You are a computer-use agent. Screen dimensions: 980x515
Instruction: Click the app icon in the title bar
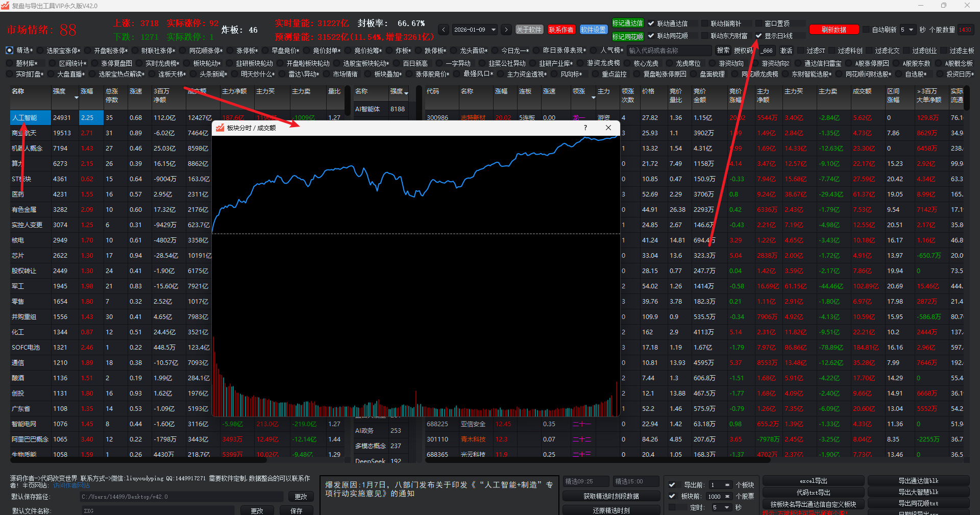click(x=6, y=6)
